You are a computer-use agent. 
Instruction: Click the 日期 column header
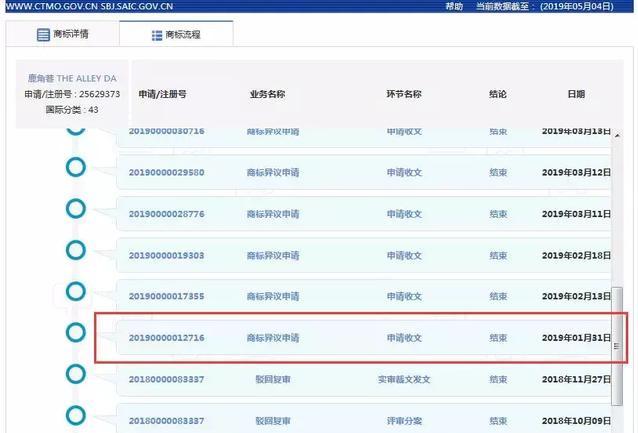coord(576,94)
